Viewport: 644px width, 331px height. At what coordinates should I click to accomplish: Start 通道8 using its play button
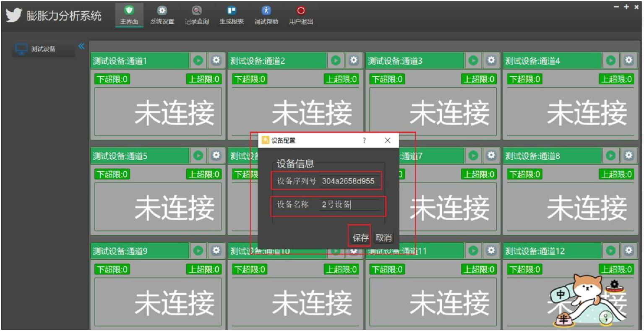point(611,156)
